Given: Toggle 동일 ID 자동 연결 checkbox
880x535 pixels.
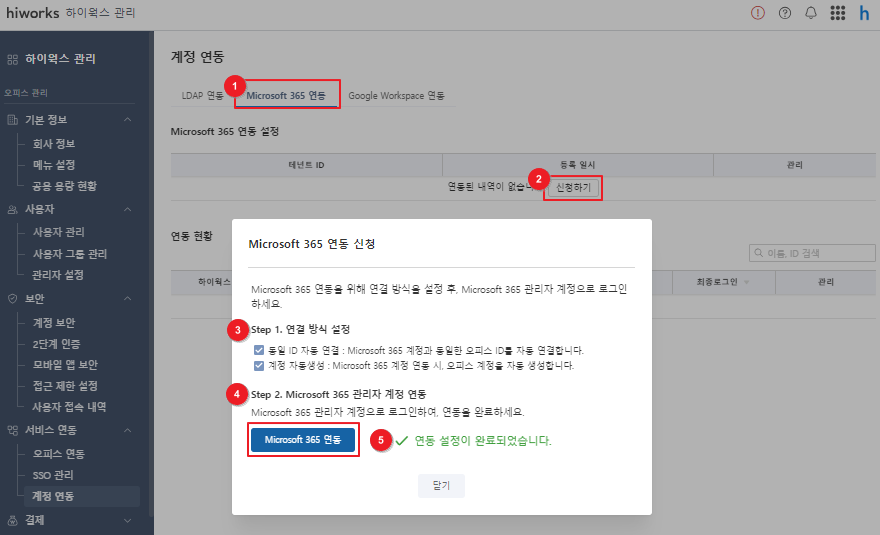Looking at the screenshot, I should pos(259,350).
